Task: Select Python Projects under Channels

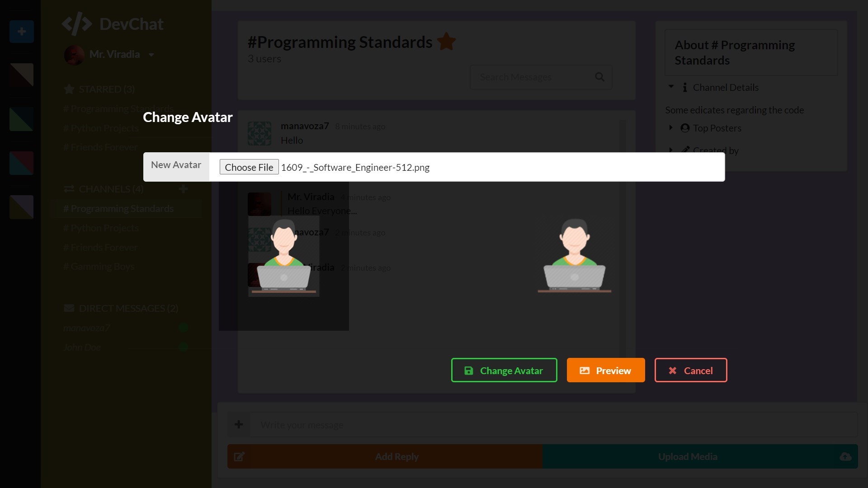Action: 101,228
